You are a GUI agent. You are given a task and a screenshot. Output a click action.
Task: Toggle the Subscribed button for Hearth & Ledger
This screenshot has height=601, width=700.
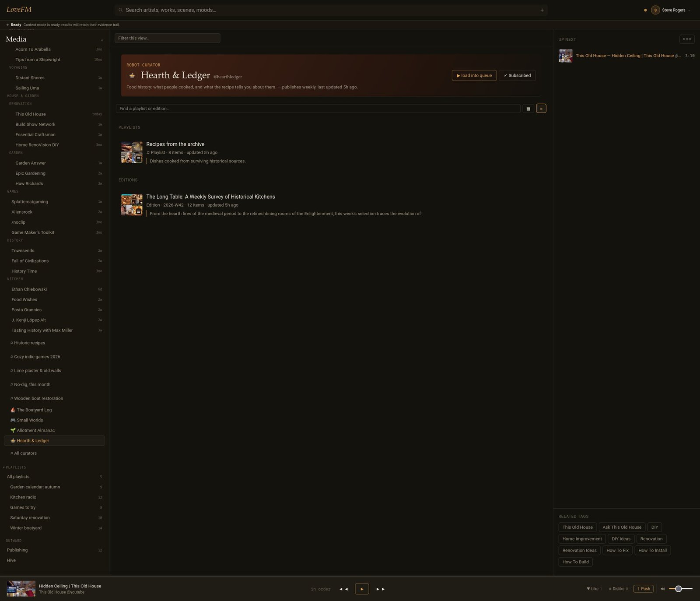tap(517, 75)
